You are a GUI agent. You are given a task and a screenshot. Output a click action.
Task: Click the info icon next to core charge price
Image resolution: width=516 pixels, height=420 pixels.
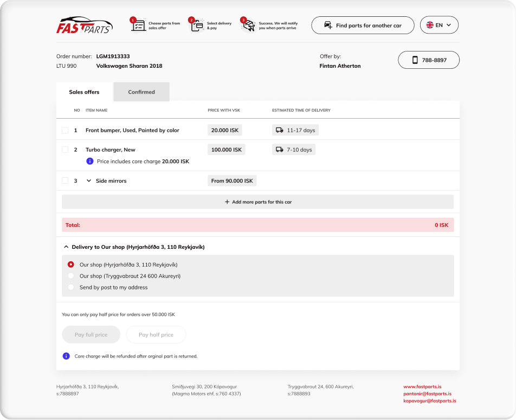point(90,161)
